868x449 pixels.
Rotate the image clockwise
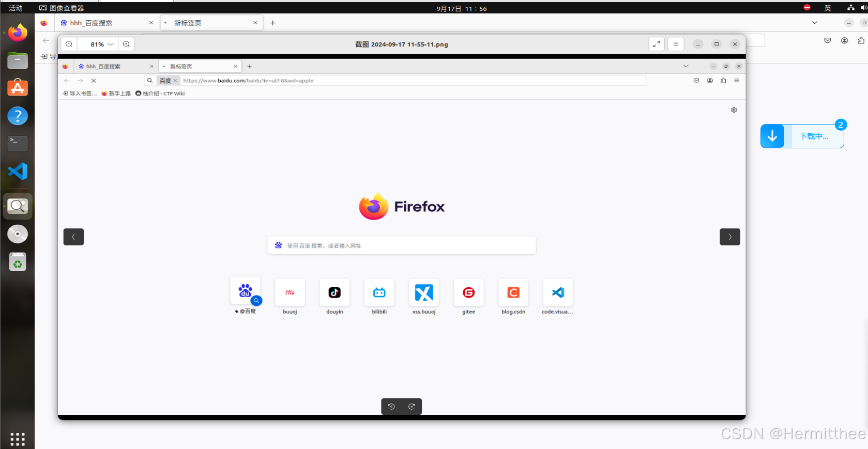(x=412, y=407)
